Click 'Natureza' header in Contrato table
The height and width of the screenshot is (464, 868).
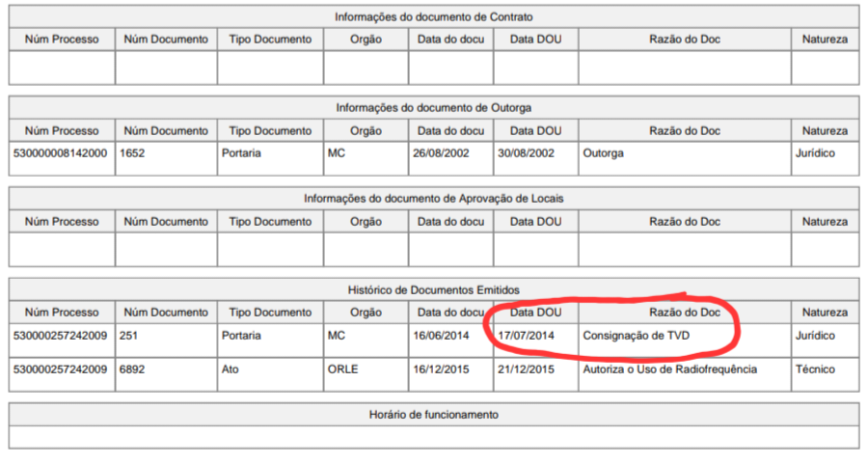pyautogui.click(x=825, y=40)
